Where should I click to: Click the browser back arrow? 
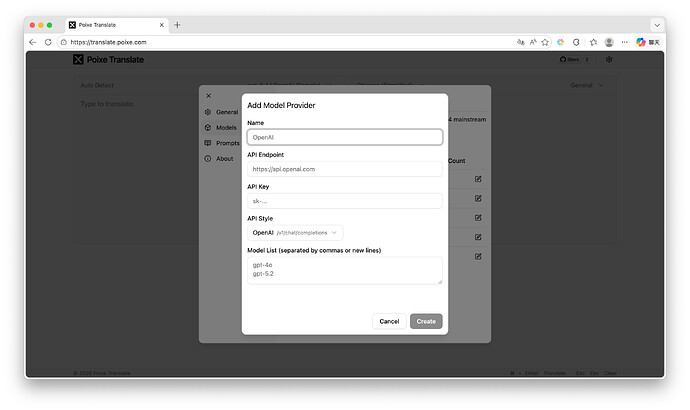(x=33, y=42)
